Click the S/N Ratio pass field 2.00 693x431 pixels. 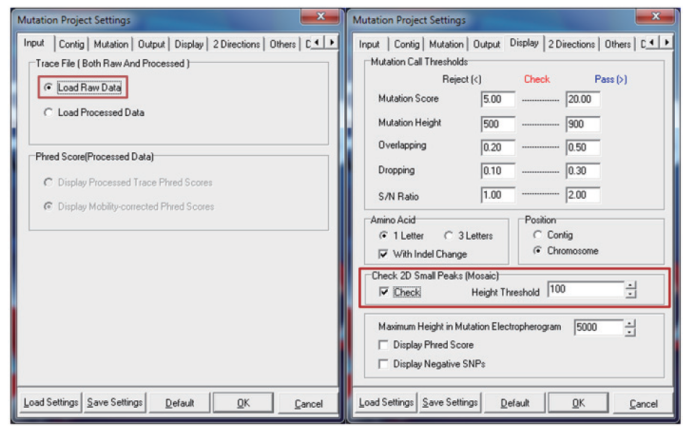click(582, 194)
